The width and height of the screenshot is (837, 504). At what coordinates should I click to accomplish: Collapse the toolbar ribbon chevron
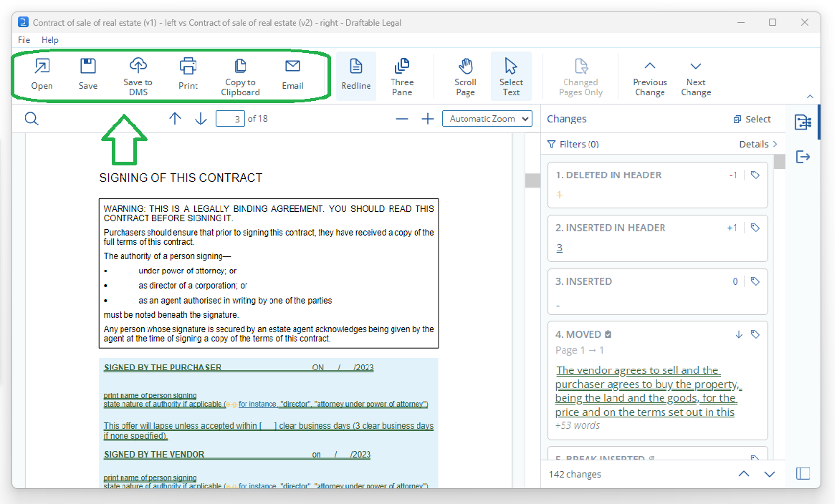pos(810,97)
